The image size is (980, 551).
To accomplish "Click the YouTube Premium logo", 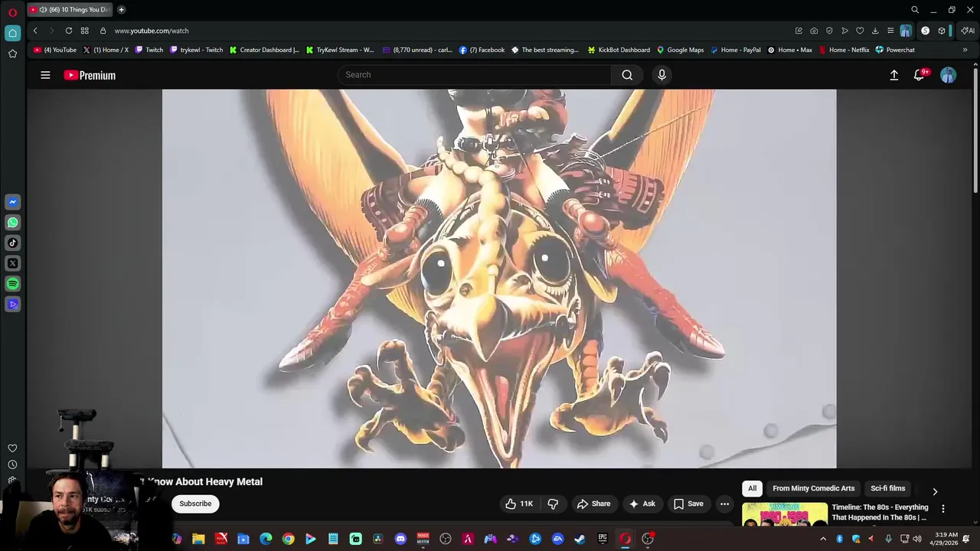I will pyautogui.click(x=90, y=75).
